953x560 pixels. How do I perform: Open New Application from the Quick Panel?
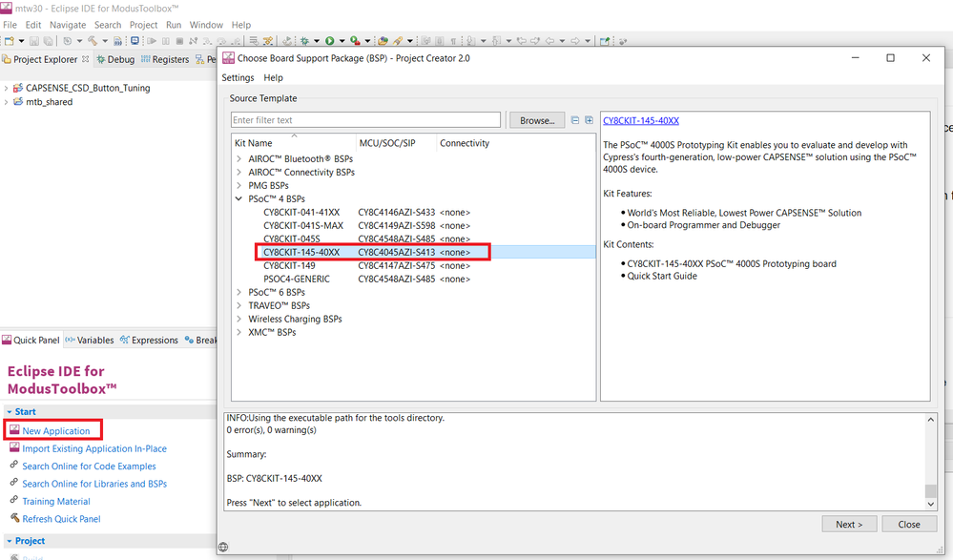point(59,430)
